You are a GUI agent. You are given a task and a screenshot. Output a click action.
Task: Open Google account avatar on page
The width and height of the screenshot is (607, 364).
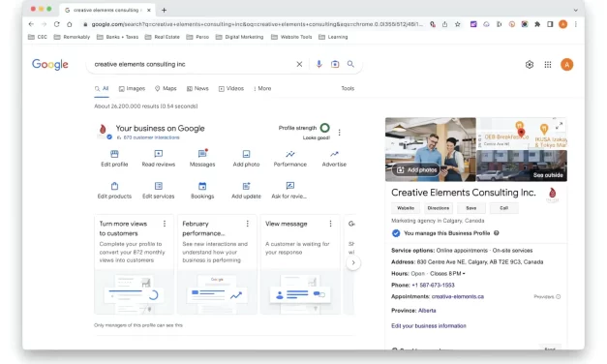[x=566, y=65]
